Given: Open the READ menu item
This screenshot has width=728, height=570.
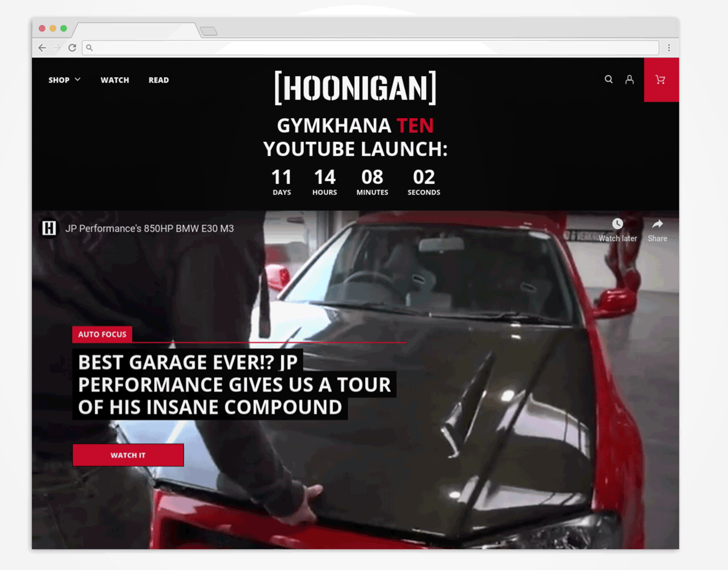Looking at the screenshot, I should coord(158,80).
